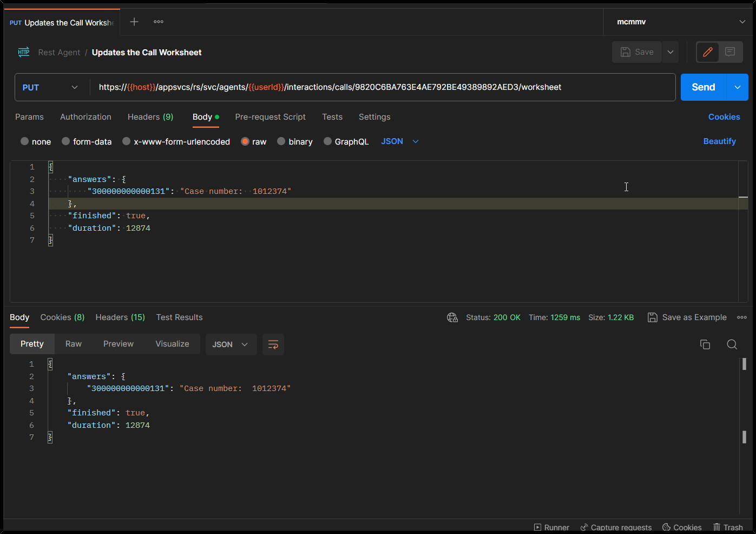Select the binary body type
Image resolution: width=756 pixels, height=534 pixels.
[x=295, y=141]
